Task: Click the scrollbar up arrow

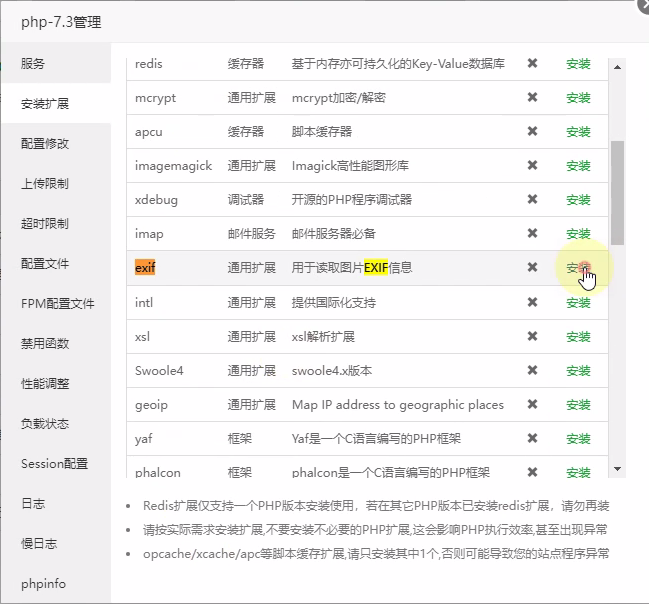Action: [x=617, y=67]
